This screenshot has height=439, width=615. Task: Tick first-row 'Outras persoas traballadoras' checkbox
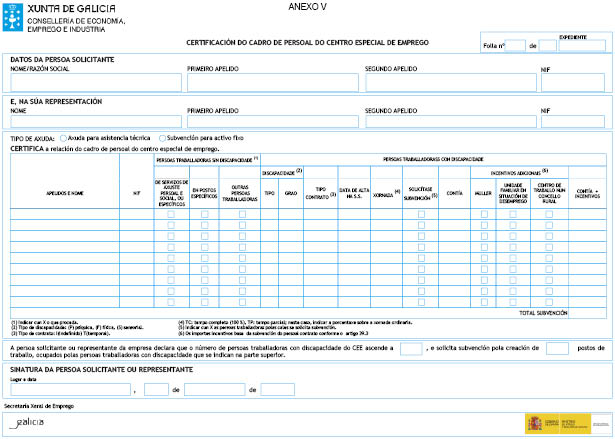point(242,214)
